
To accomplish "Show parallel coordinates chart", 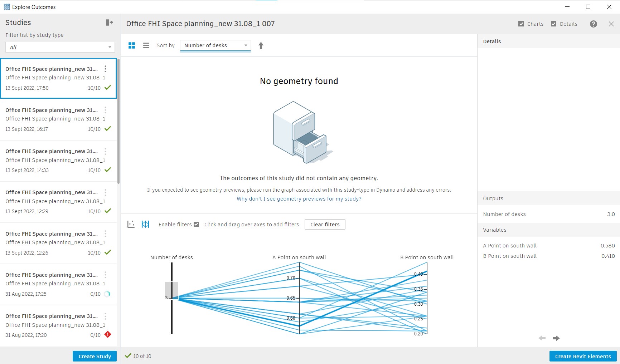I will tap(145, 224).
